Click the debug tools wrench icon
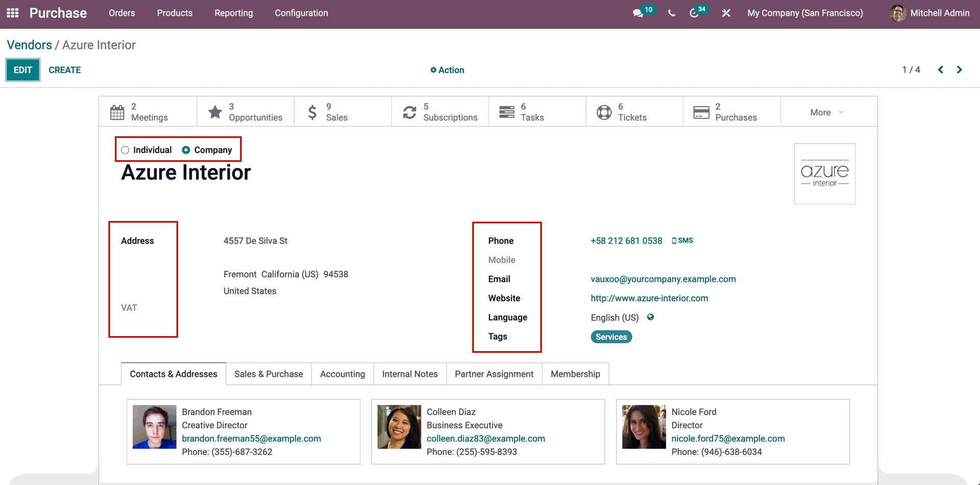This screenshot has height=485, width=980. [726, 13]
